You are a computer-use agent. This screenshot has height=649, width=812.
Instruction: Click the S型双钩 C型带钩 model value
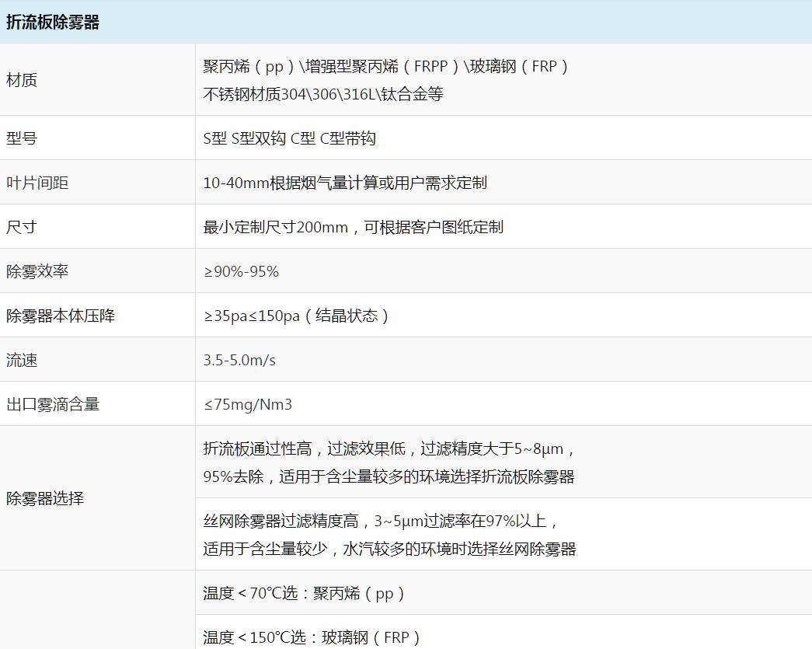tap(289, 138)
